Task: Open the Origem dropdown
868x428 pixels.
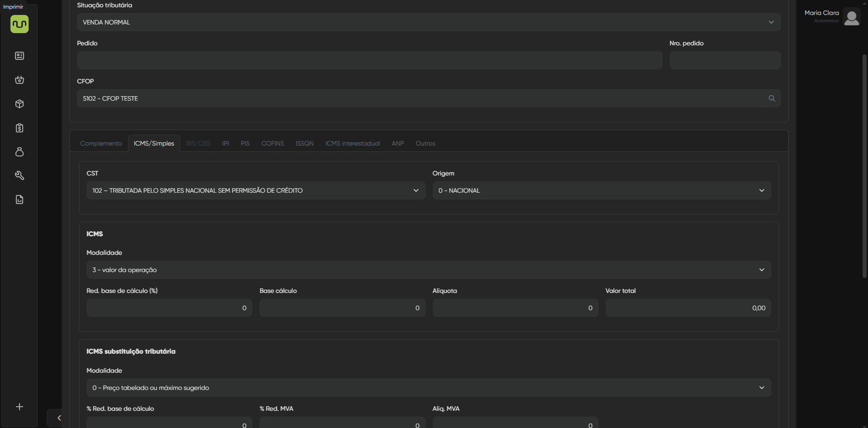Action: 601,190
